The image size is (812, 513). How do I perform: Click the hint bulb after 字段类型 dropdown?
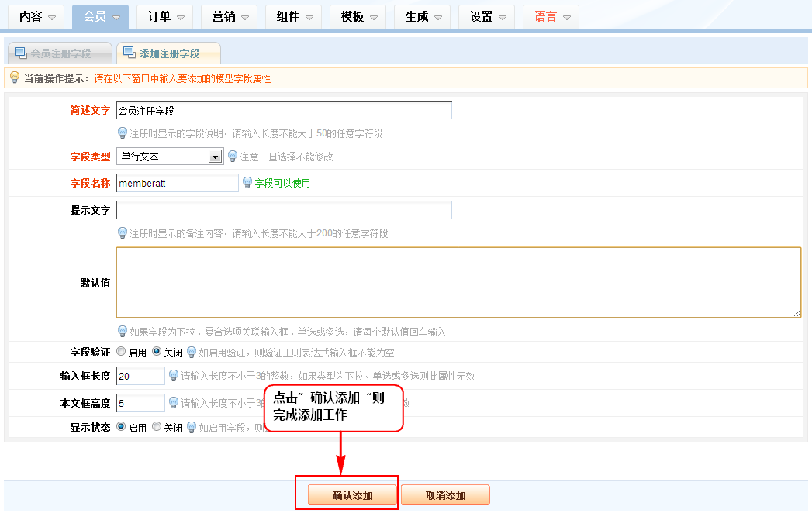(232, 156)
